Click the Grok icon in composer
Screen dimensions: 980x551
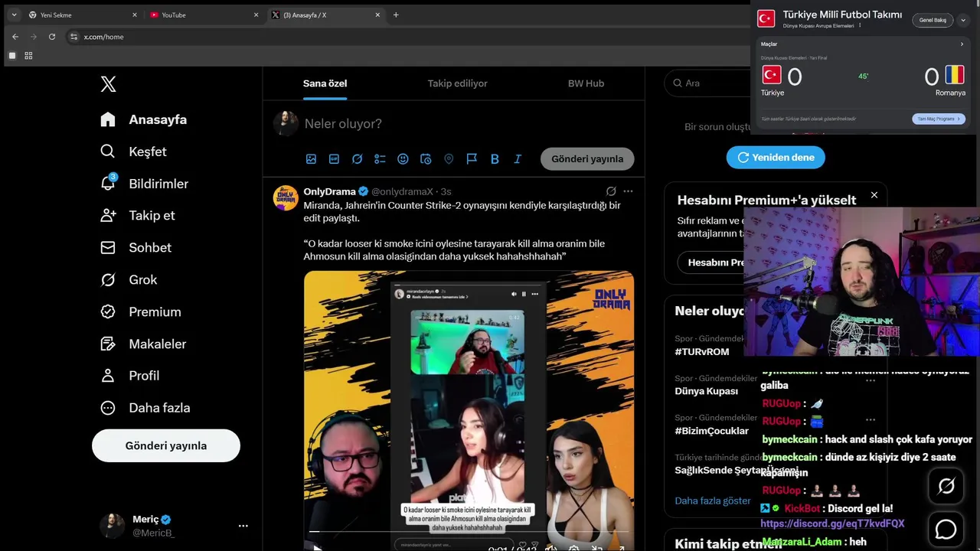tap(357, 159)
